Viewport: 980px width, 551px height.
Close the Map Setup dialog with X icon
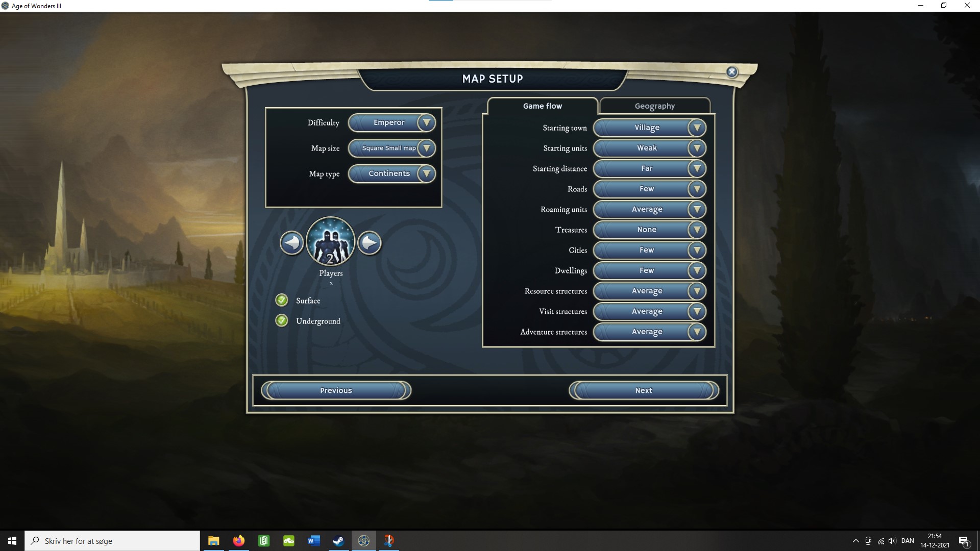click(732, 72)
